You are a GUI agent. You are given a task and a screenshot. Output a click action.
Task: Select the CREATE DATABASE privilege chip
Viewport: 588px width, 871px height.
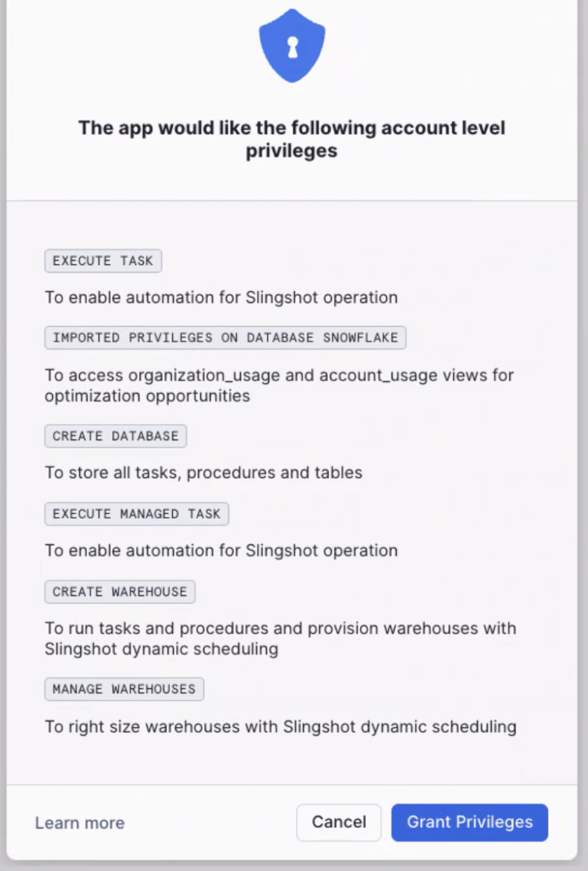pos(115,435)
